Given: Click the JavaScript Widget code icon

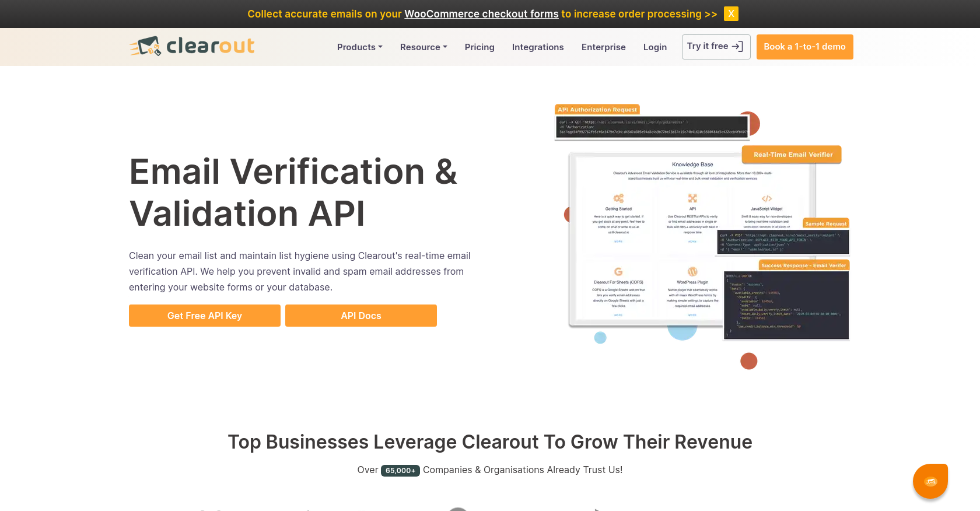Looking at the screenshot, I should (766, 198).
